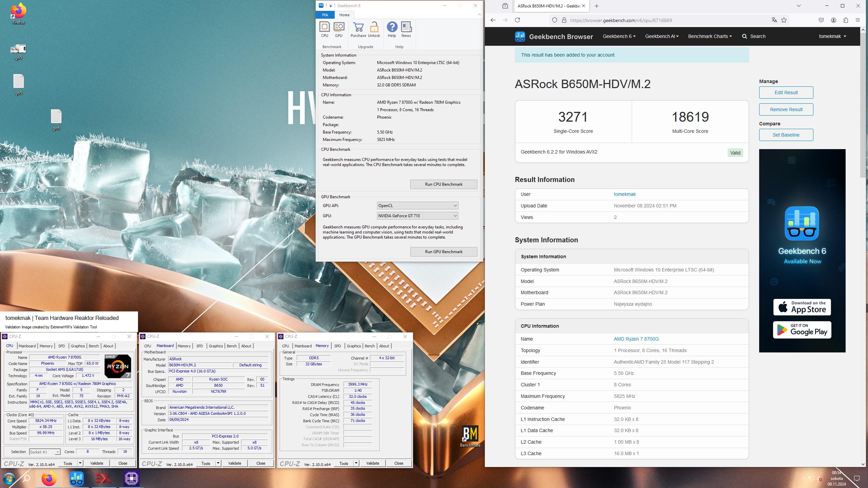Open Bench tab in first CPU-Z window
868x488 pixels.
pyautogui.click(x=94, y=346)
